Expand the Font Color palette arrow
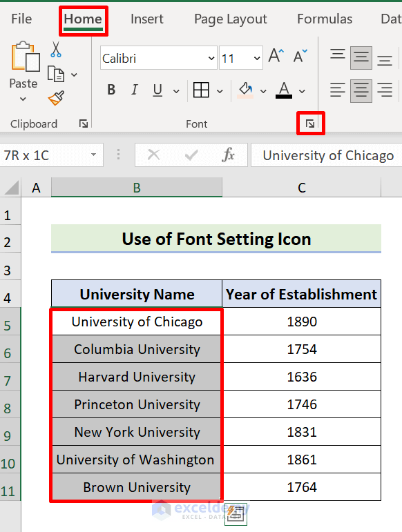402x532 pixels. (x=302, y=91)
